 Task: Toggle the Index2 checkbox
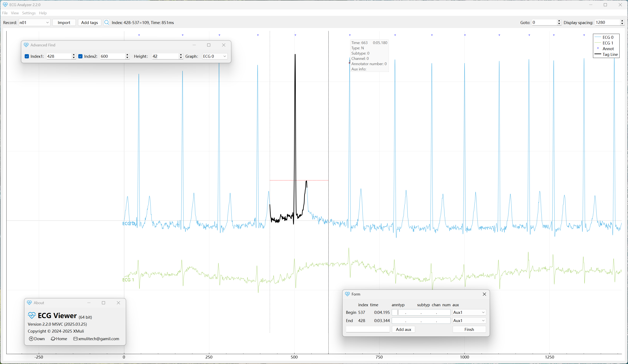tap(81, 56)
